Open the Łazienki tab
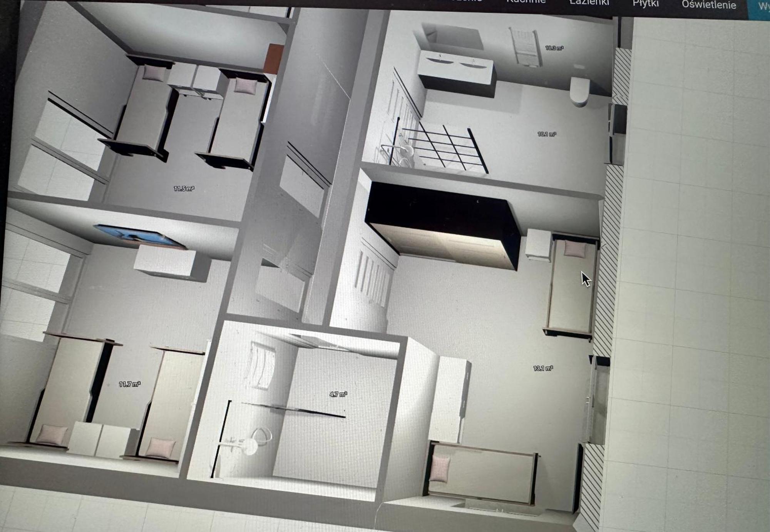This screenshot has height=532, width=770. pos(589,2)
